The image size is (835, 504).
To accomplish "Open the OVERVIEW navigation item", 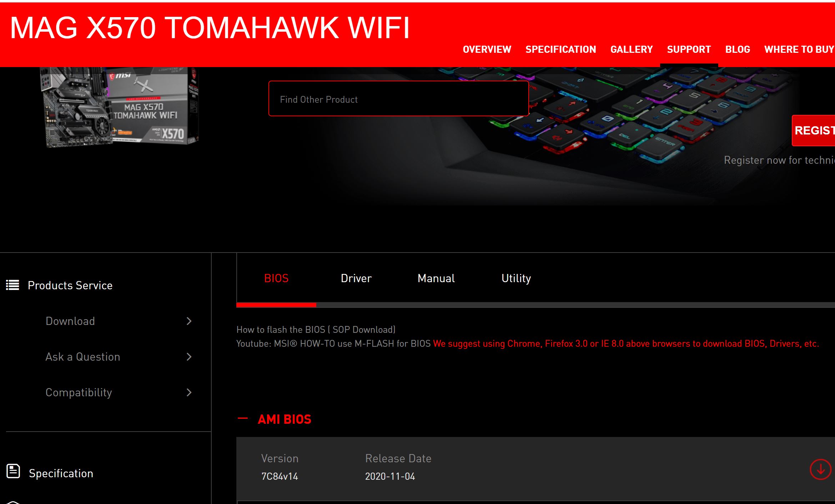I will (x=487, y=49).
